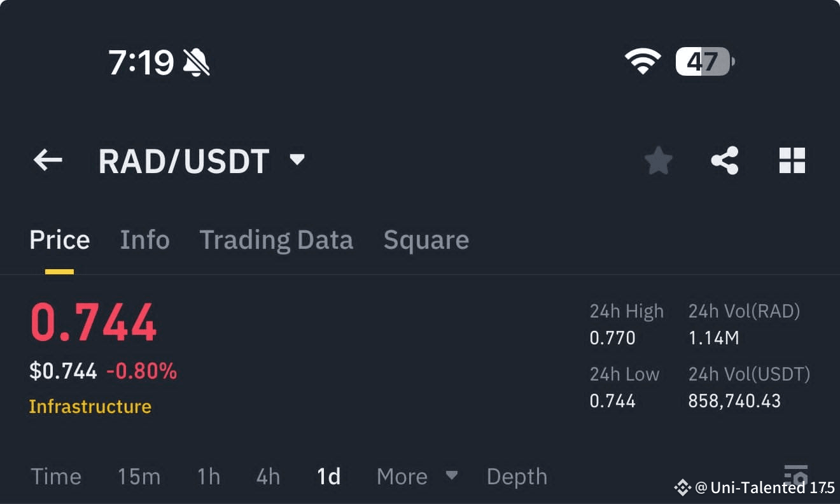Open the Square tab
The width and height of the screenshot is (840, 504).
click(426, 240)
